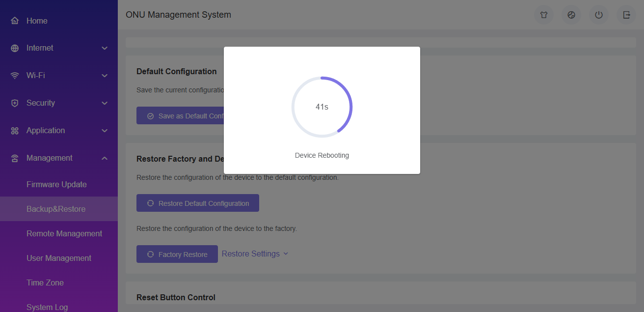Click the power reboot icon in header
This screenshot has height=312, width=644.
(599, 15)
